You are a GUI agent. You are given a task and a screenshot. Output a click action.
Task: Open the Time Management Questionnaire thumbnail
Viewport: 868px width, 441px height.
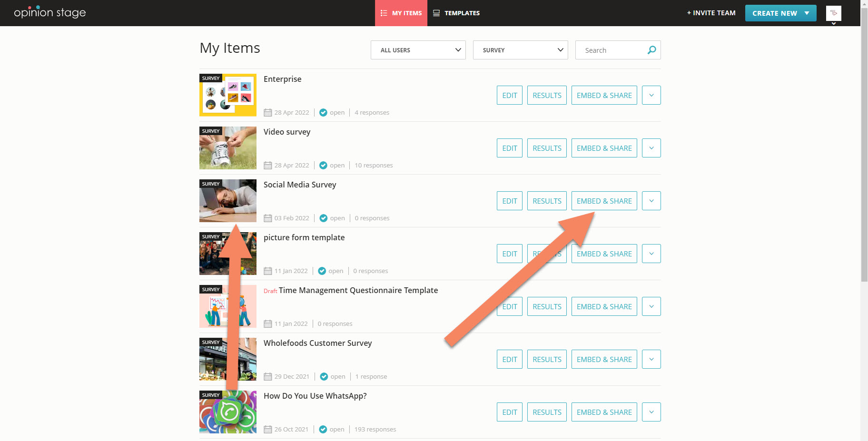(x=228, y=306)
